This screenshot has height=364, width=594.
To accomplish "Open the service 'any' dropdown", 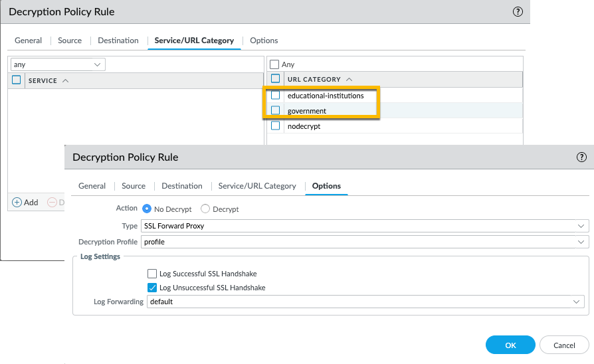I will tap(58, 64).
